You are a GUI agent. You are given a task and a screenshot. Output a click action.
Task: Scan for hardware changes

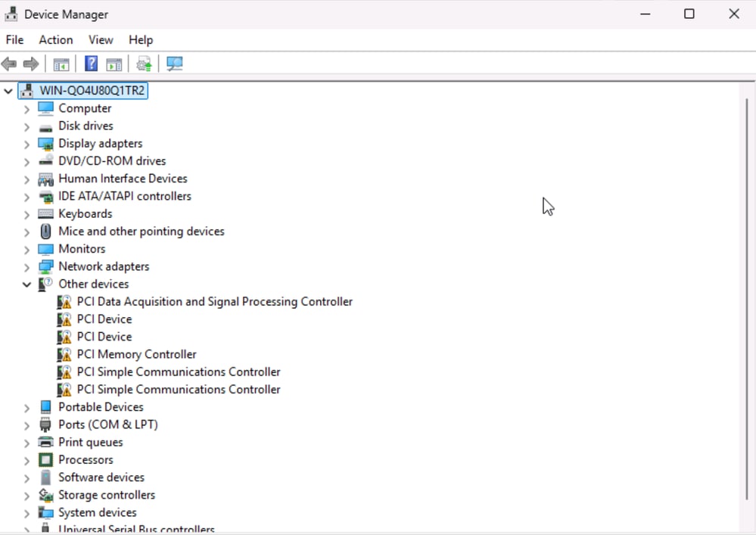click(x=174, y=64)
